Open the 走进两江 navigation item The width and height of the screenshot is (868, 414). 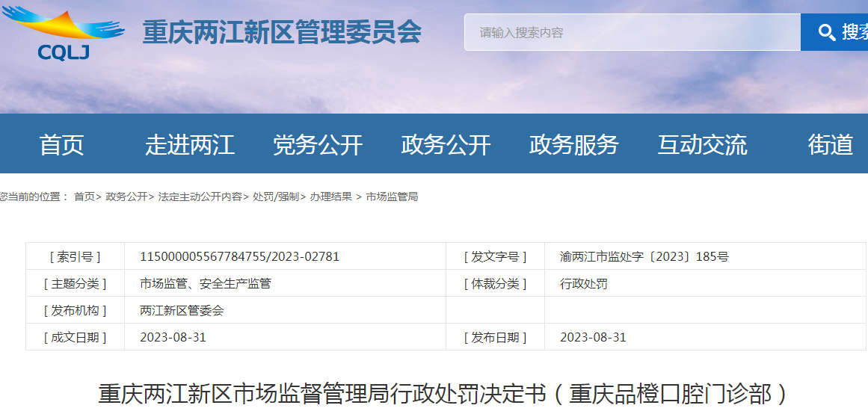point(190,144)
